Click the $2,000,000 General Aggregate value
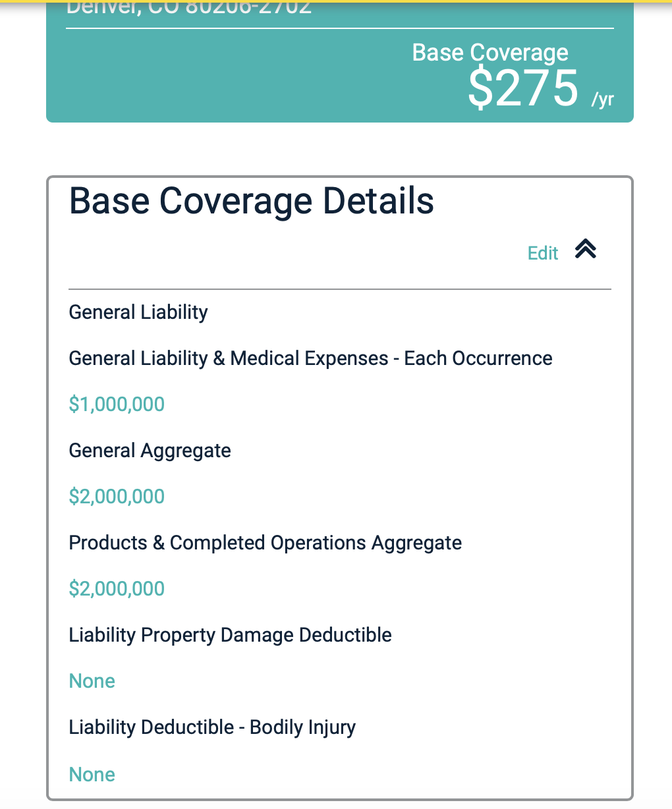The height and width of the screenshot is (809, 672). 117,497
